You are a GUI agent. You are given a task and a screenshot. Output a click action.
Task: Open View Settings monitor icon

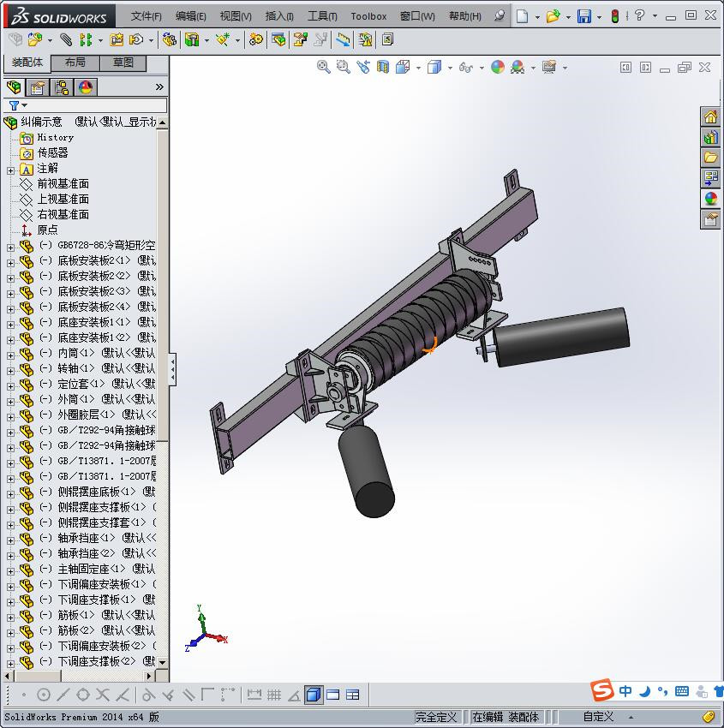point(549,68)
